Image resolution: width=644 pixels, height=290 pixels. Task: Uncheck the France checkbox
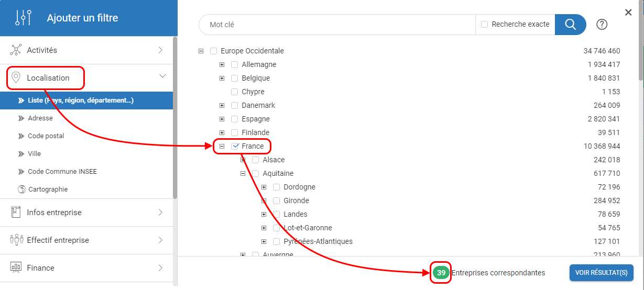pos(235,146)
